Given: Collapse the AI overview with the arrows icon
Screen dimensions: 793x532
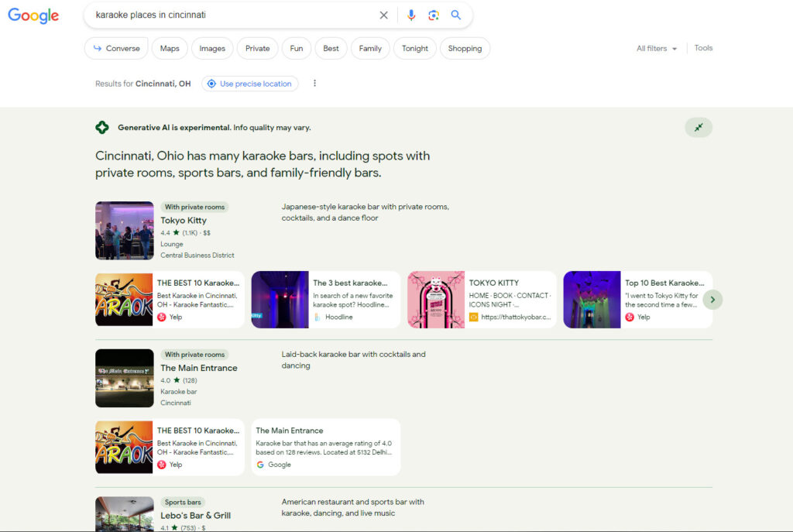Looking at the screenshot, I should (x=698, y=127).
